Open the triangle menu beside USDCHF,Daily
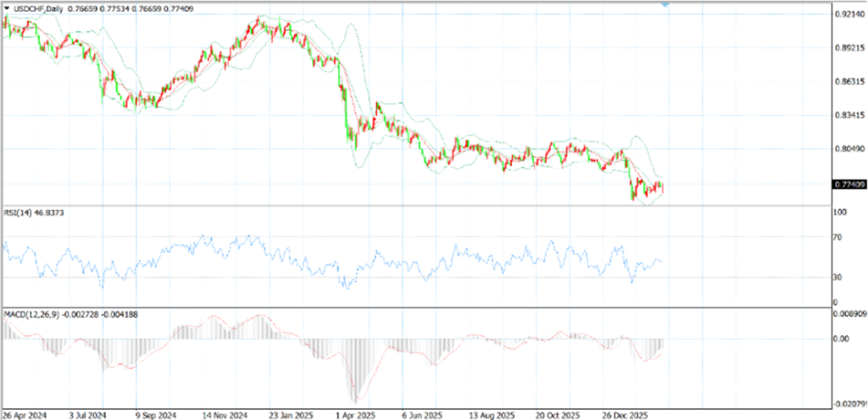Viewport: 868px width, 420px height. (6, 9)
